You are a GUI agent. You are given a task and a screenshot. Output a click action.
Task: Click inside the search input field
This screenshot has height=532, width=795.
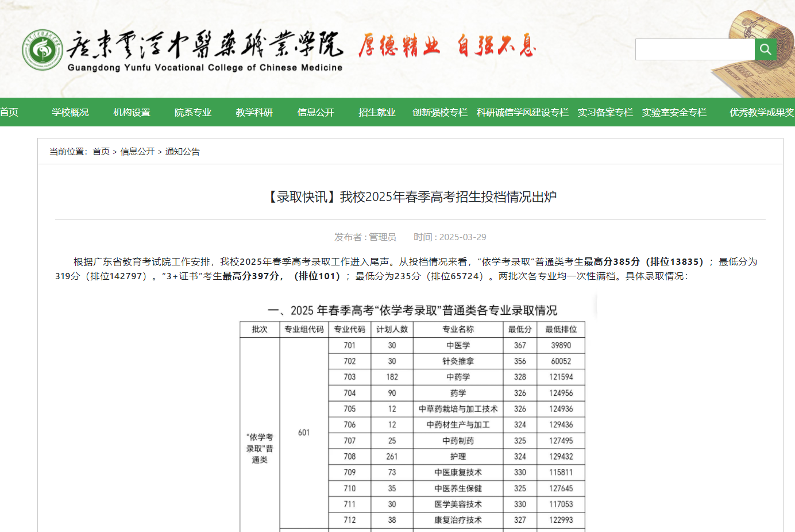695,49
